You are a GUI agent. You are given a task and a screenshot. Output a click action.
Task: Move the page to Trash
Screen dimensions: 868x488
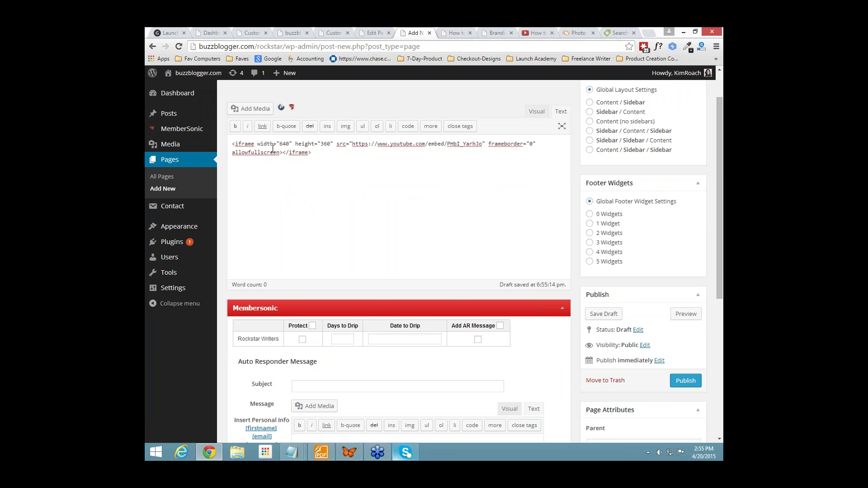pos(605,380)
